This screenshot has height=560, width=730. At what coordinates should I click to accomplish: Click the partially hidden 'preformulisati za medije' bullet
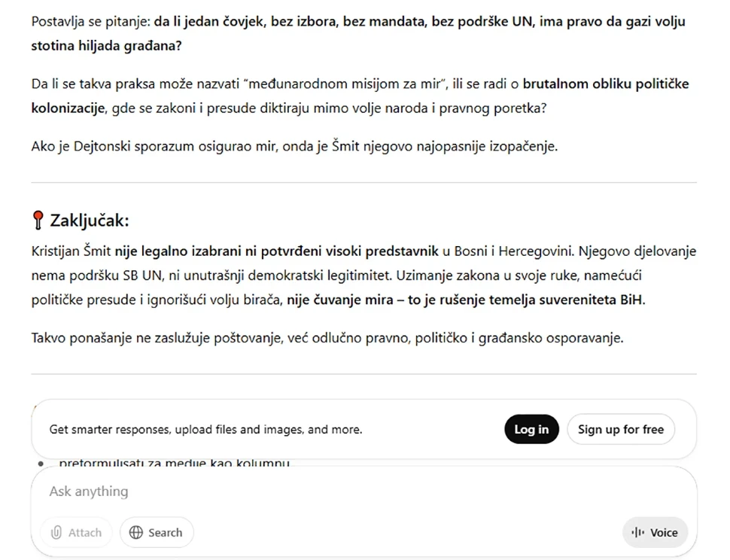(x=174, y=463)
